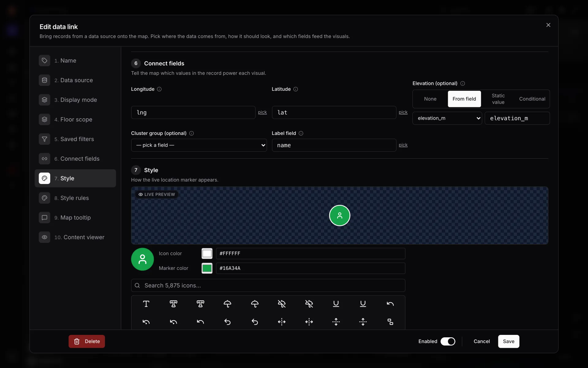588x368 pixels.
Task: Select the first underline U icon in grid
Action: click(336, 304)
